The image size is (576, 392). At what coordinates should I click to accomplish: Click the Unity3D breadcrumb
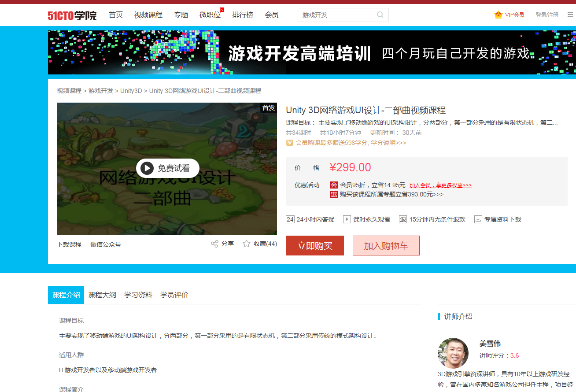(131, 91)
